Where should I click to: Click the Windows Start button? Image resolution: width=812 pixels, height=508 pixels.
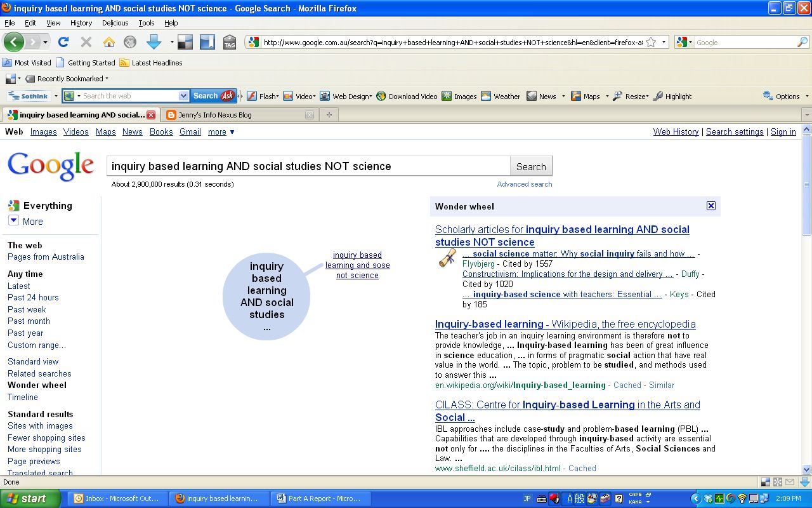[x=30, y=498]
